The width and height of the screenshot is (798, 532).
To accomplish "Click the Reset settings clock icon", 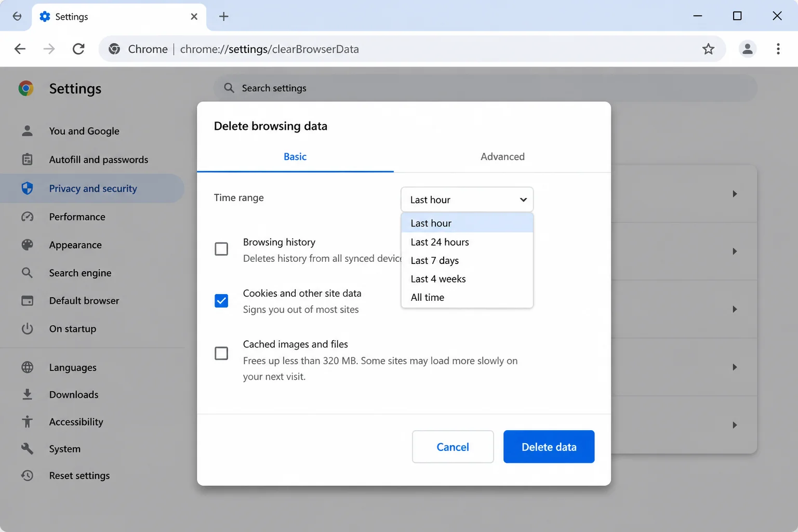I will coord(27,475).
